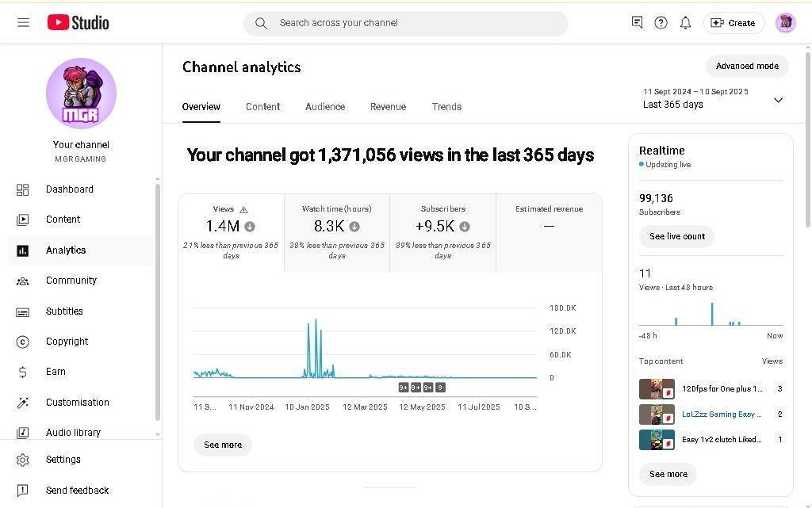Open the Create button menu
Image resolution: width=812 pixels, height=508 pixels.
point(733,23)
